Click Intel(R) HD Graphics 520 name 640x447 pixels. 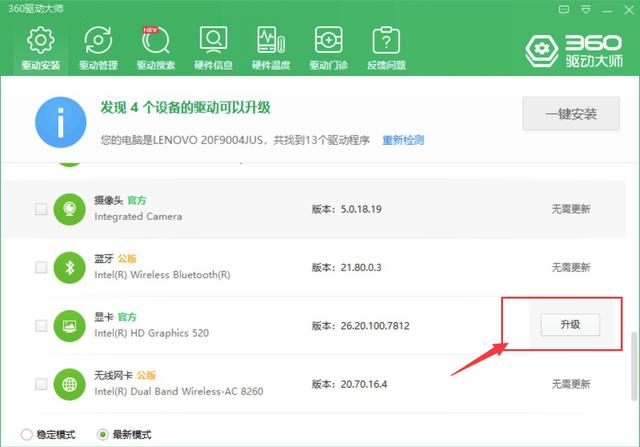(151, 333)
